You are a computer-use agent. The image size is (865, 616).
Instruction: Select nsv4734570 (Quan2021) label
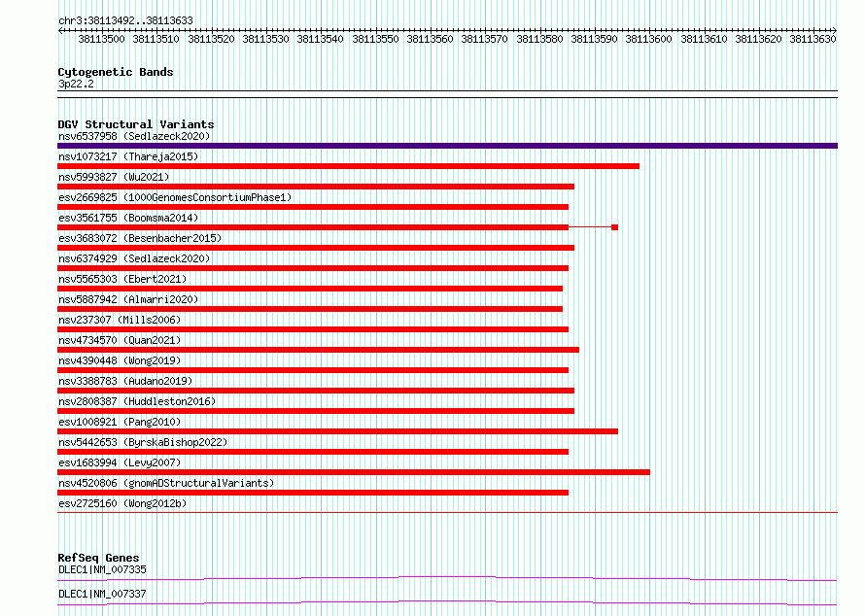pos(120,340)
